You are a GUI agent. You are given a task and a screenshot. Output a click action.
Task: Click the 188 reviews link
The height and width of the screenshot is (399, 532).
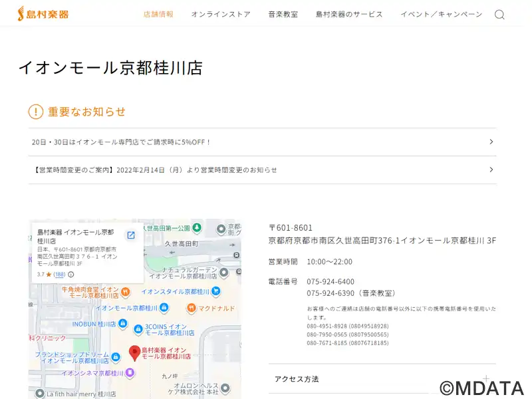pyautogui.click(x=59, y=274)
